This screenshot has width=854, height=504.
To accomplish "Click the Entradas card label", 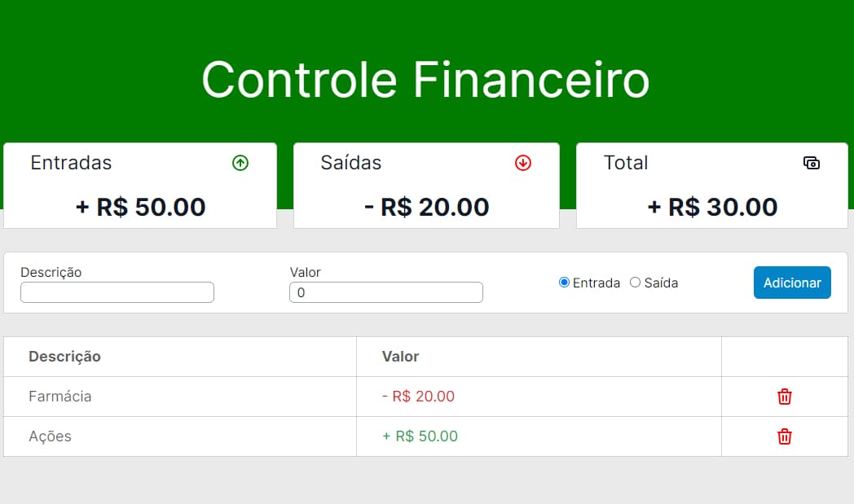I will pyautogui.click(x=71, y=163).
